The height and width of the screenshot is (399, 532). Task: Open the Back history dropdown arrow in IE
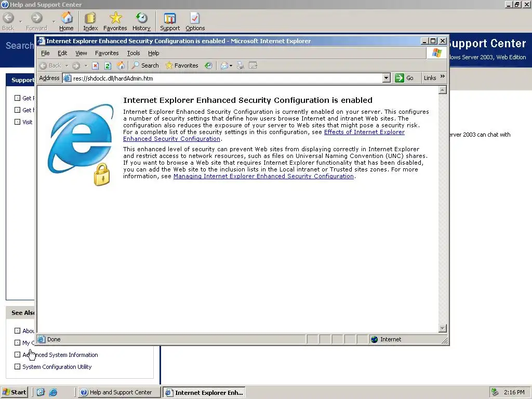pos(67,66)
